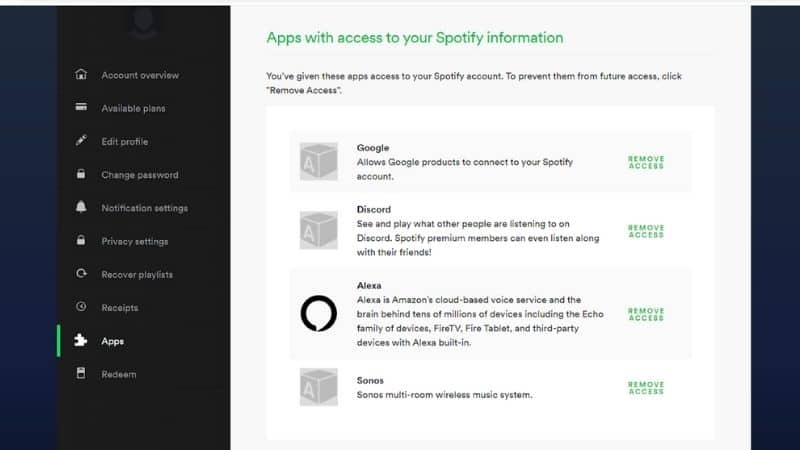
Task: Click the card icon beside Redeem
Action: pos(81,373)
